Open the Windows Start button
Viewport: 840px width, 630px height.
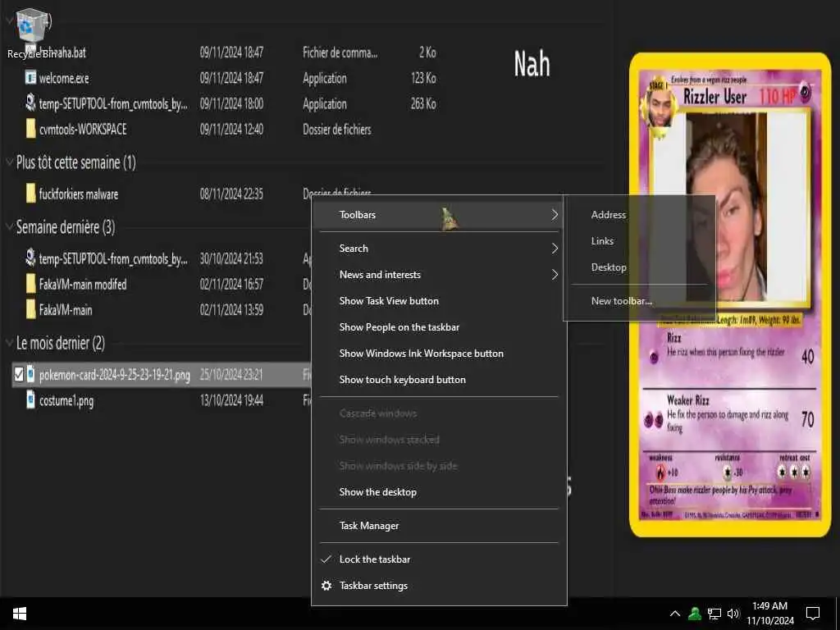pyautogui.click(x=20, y=614)
